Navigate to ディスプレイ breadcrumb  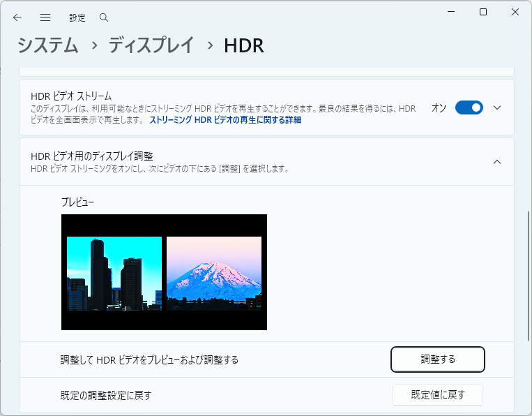151,45
